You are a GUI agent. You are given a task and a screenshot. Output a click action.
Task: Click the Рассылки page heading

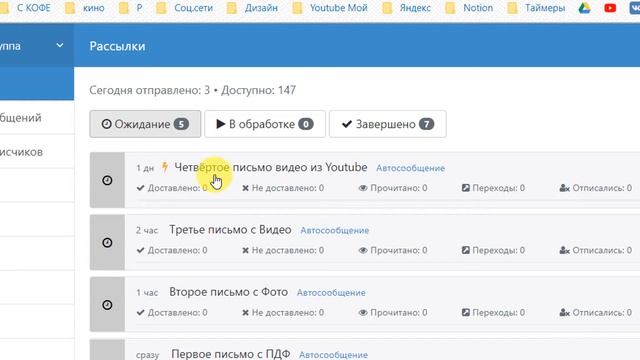[x=118, y=46]
